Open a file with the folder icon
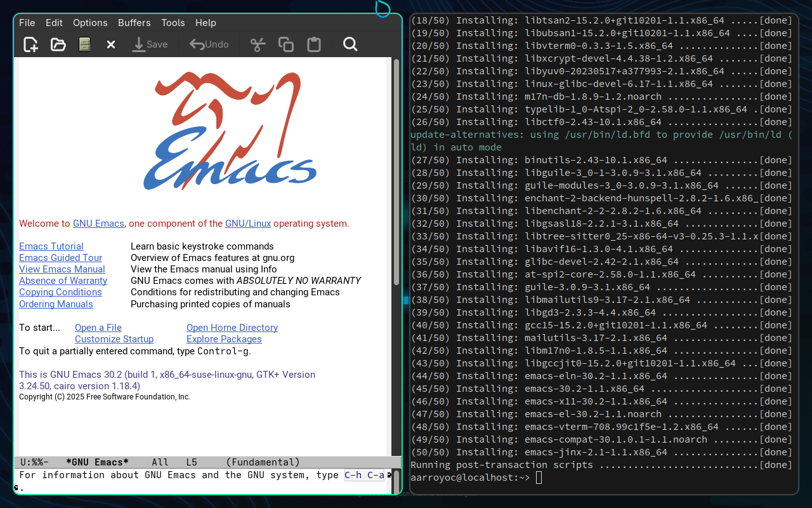The image size is (812, 508). [58, 44]
